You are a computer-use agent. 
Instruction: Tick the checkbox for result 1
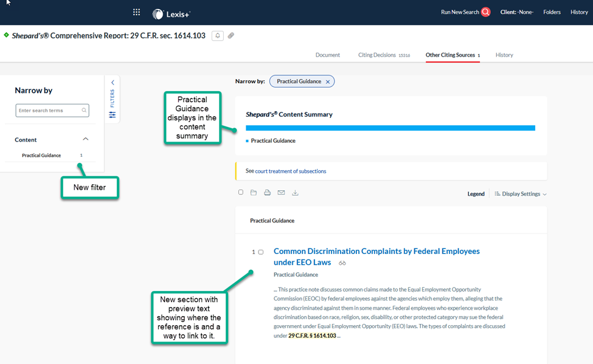coord(260,252)
